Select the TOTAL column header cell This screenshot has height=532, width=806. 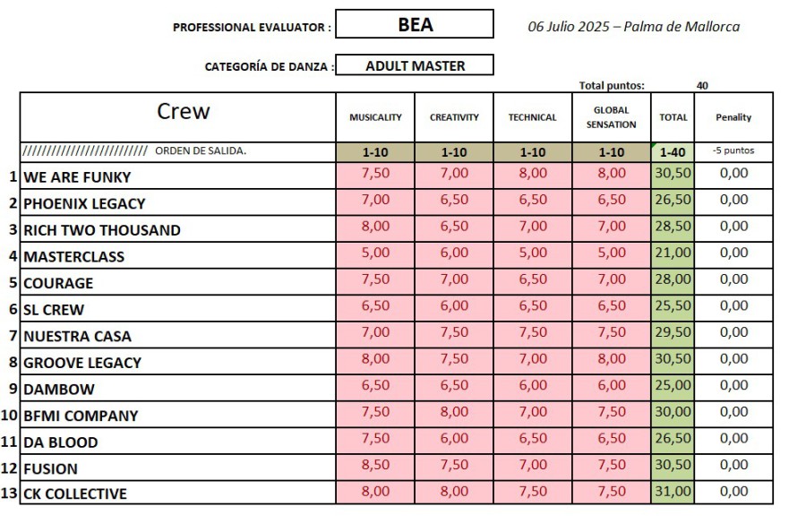pos(673,117)
